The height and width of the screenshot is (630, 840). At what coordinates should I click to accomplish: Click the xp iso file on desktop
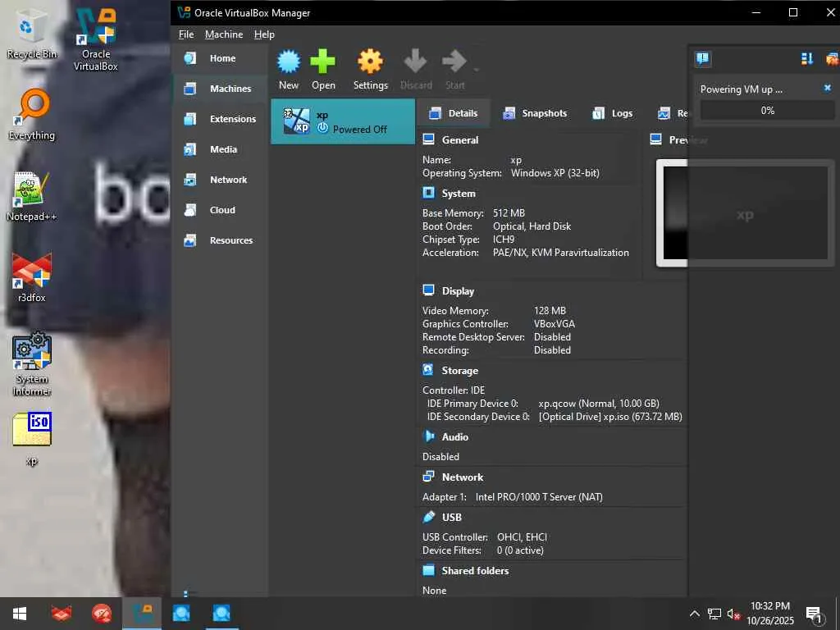click(32, 440)
